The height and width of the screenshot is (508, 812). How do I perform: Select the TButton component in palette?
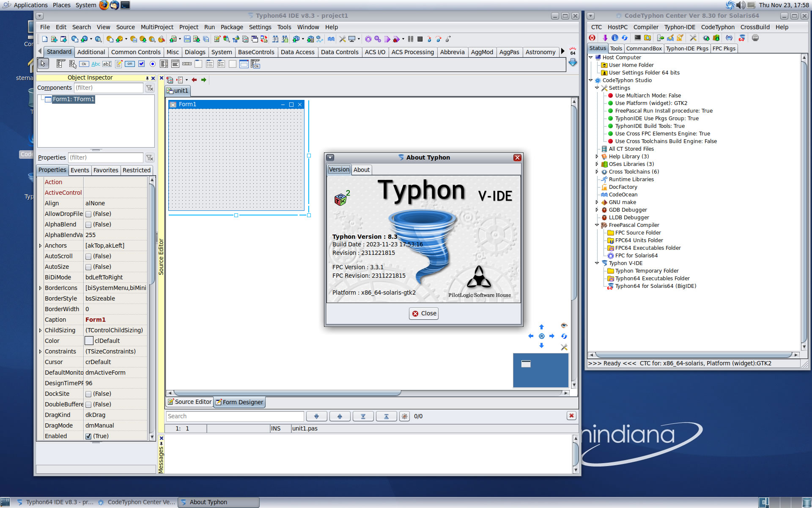[84, 64]
